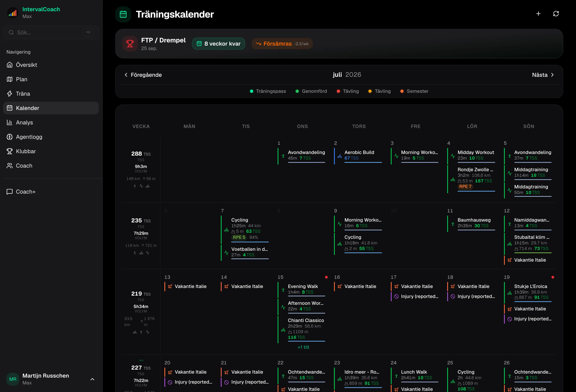This screenshot has height=392, width=576.
Task: Open the Chianti Classico ride
Action: pos(302,330)
